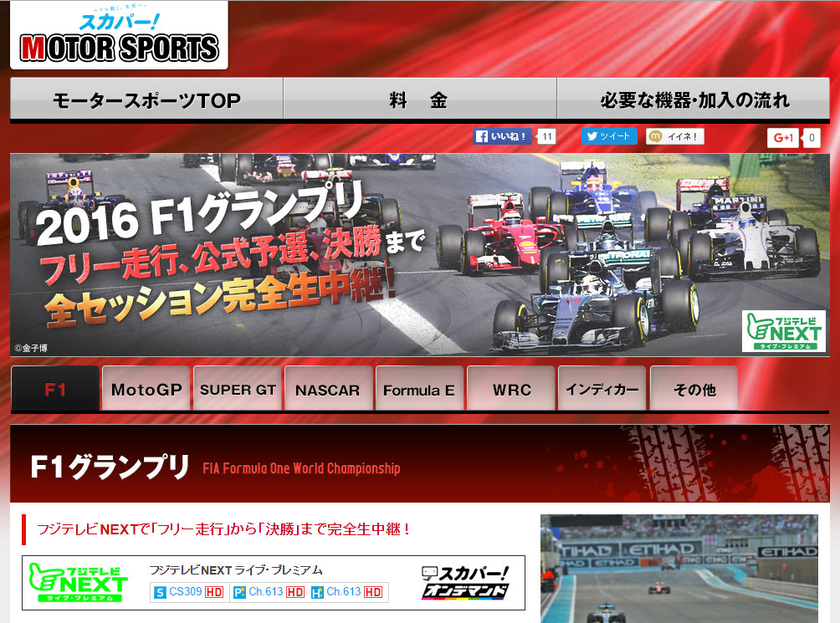
Task: Switch to the SUPER GT tab
Action: tap(238, 389)
